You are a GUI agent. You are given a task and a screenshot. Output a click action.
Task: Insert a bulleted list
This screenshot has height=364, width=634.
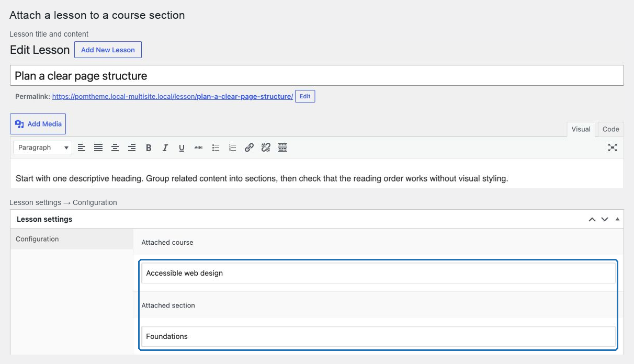pyautogui.click(x=216, y=147)
